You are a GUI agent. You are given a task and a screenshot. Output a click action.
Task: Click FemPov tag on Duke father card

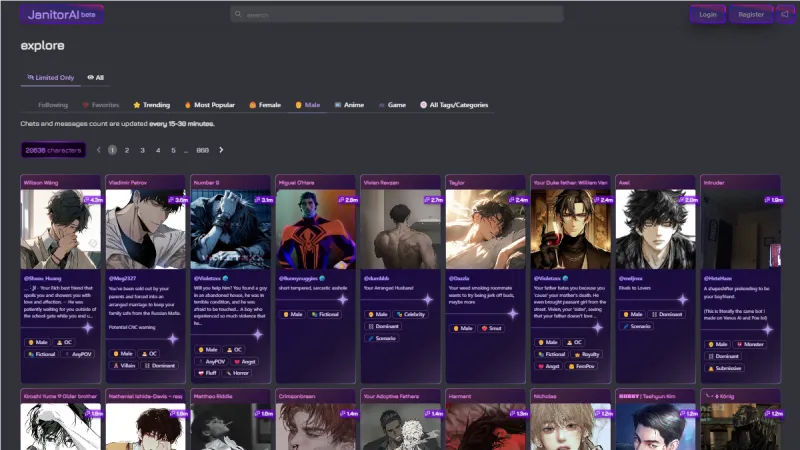click(x=581, y=366)
